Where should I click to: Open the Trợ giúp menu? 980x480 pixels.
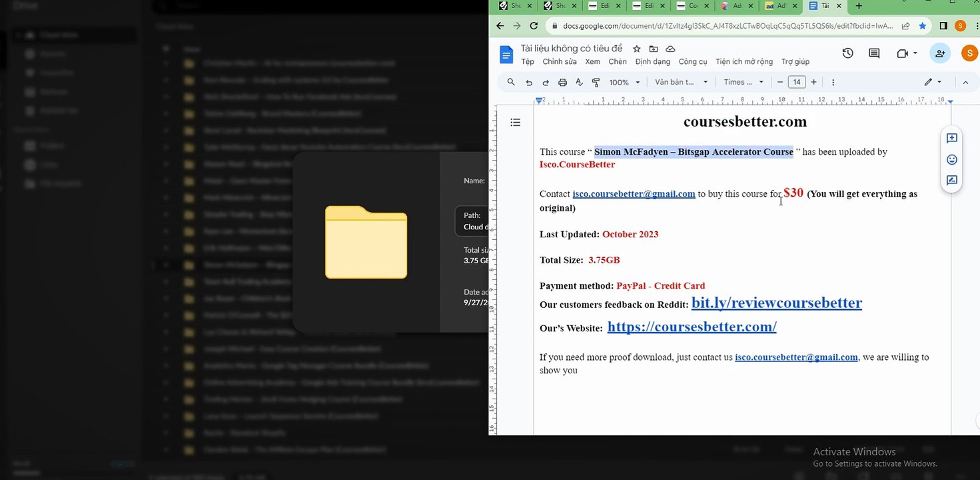click(795, 61)
